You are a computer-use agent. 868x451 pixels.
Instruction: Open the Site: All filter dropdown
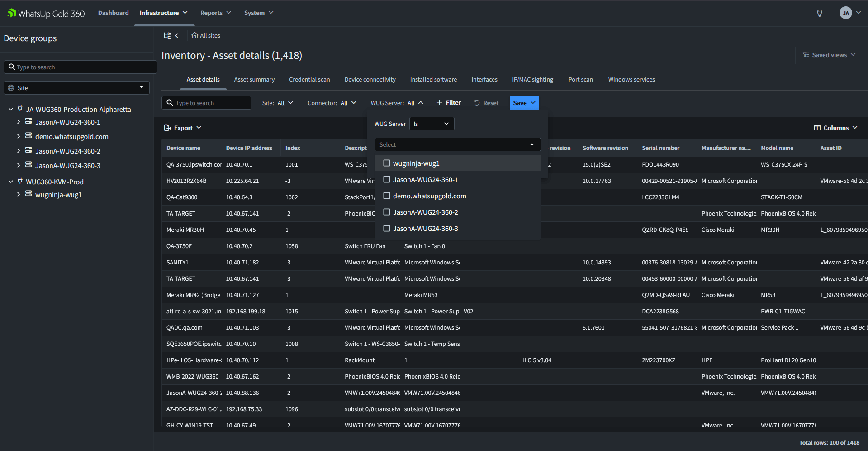[x=278, y=103]
